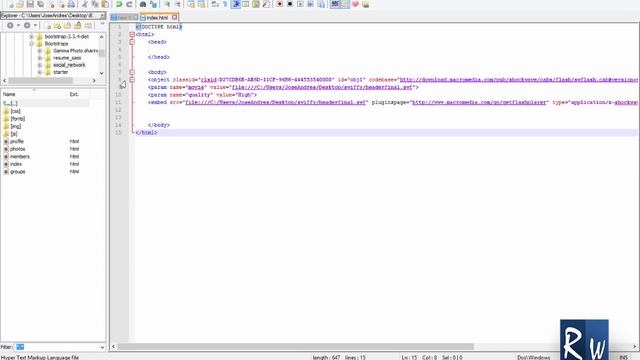Viewport: 640px width, 360px height.
Task: Redo the last undone edit
Action: [129, 4]
